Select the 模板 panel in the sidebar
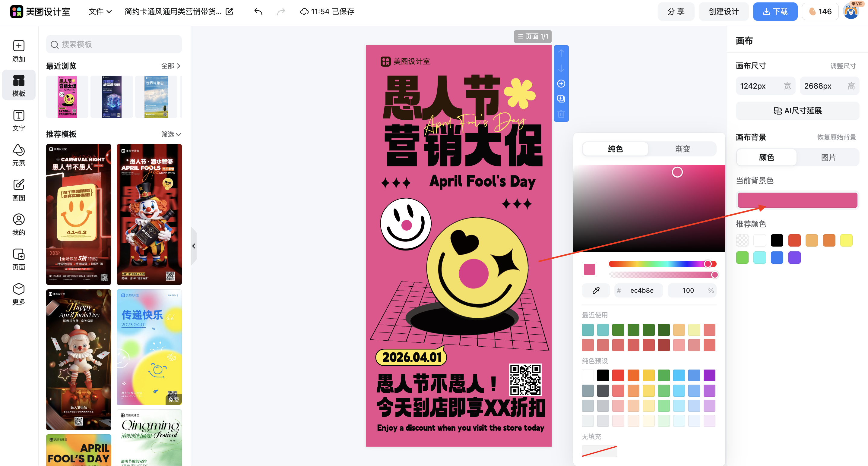Viewport: 868px width, 466px height. 18,85
